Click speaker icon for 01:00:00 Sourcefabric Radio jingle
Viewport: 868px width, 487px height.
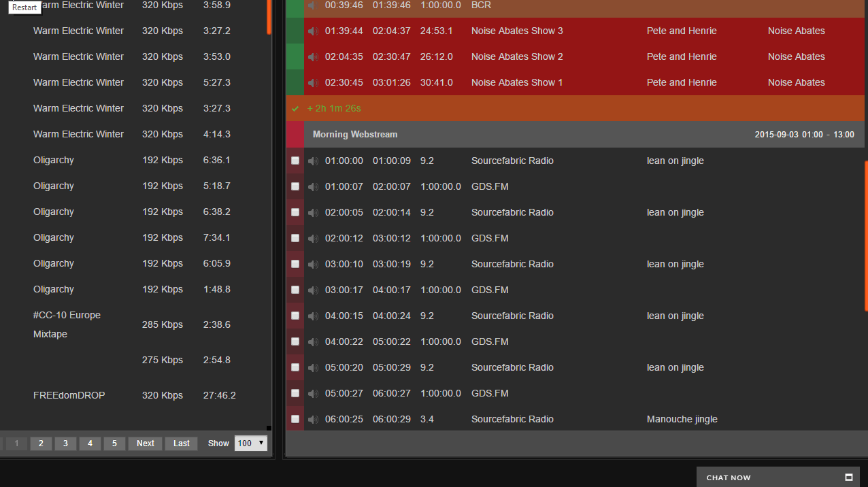point(313,161)
